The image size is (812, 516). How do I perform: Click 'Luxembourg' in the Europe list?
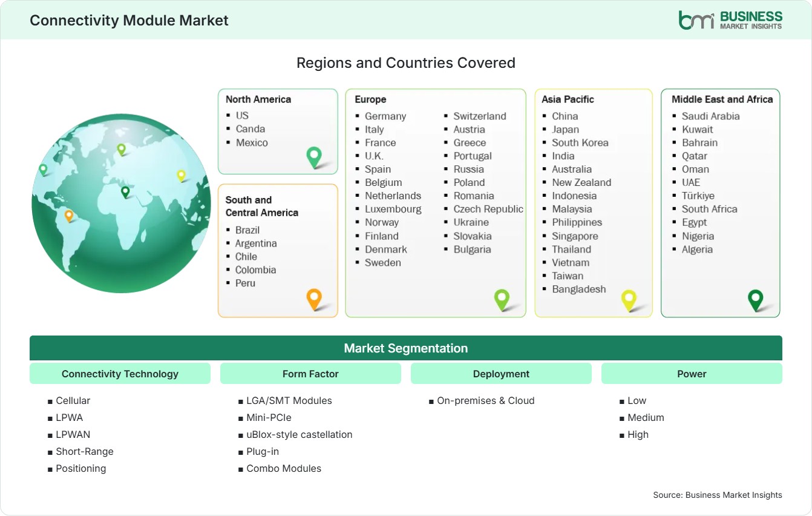tap(393, 210)
